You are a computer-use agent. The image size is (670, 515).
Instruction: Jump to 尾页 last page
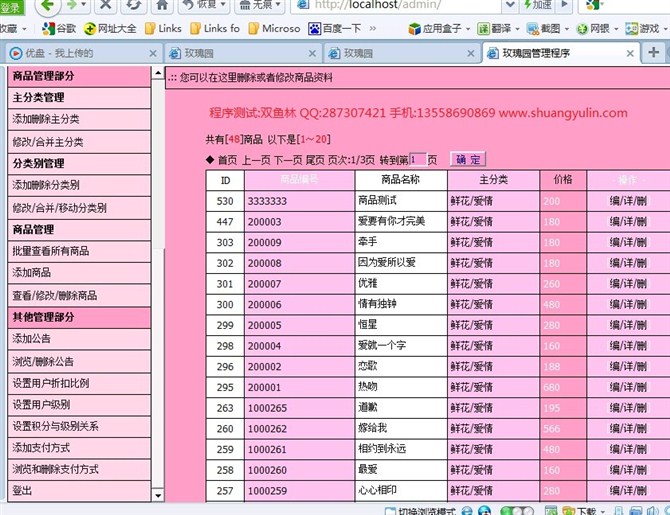point(315,160)
